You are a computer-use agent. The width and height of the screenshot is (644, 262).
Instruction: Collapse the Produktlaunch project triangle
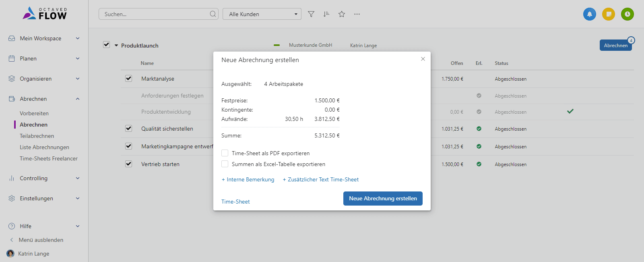[116, 46]
